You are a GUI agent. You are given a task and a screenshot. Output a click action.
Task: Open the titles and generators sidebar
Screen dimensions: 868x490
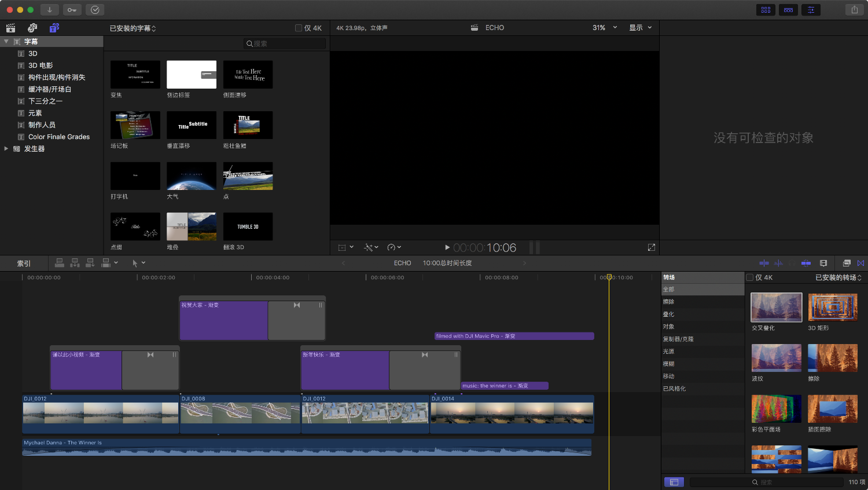(54, 28)
